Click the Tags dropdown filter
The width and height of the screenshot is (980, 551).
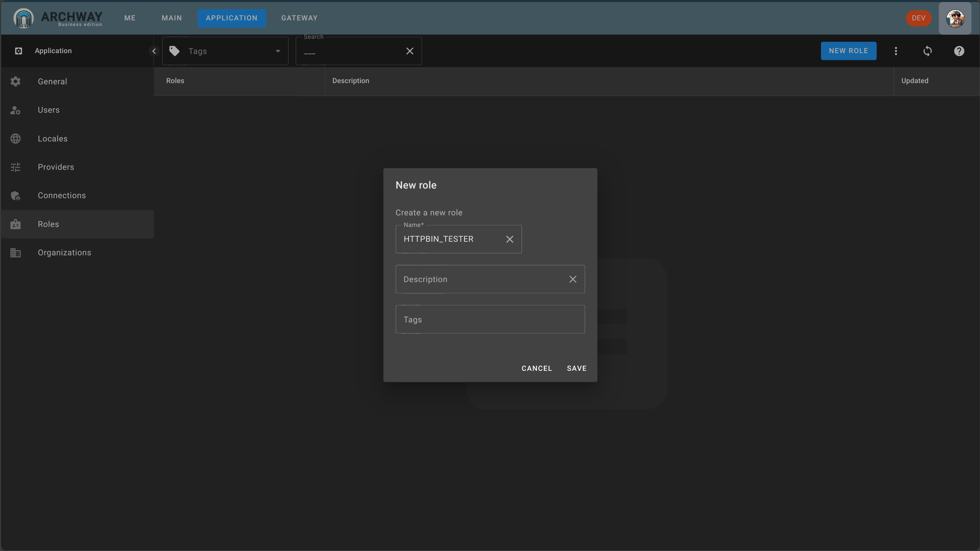coord(225,50)
